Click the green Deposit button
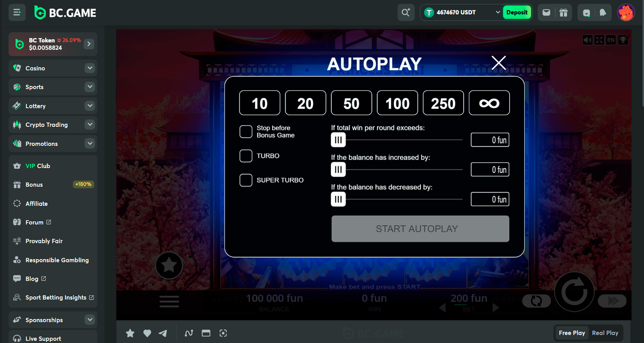The height and width of the screenshot is (343, 644). point(517,12)
